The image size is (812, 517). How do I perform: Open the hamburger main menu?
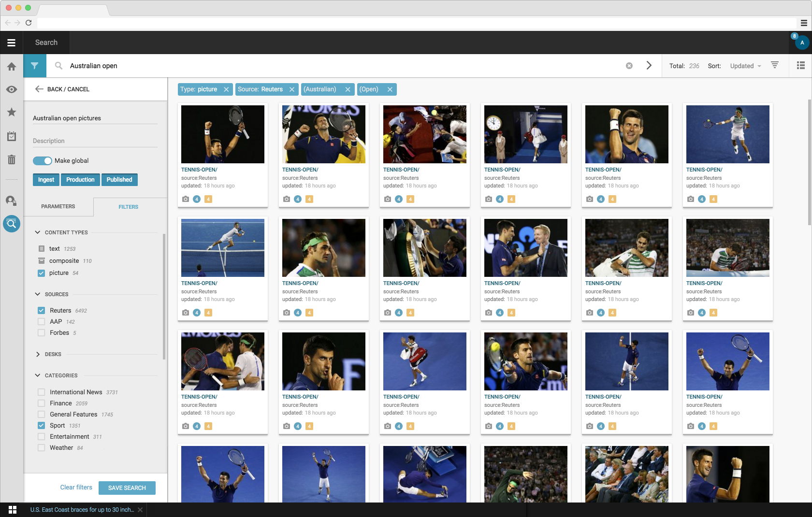coord(11,43)
